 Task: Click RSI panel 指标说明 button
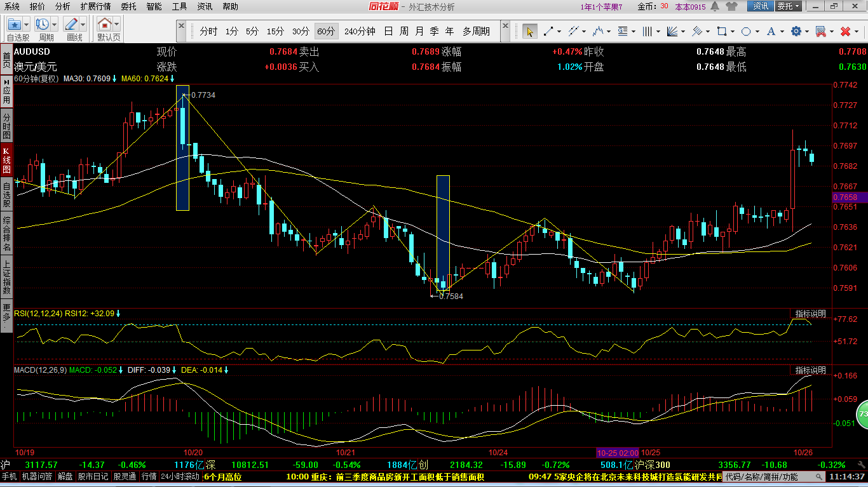(810, 314)
